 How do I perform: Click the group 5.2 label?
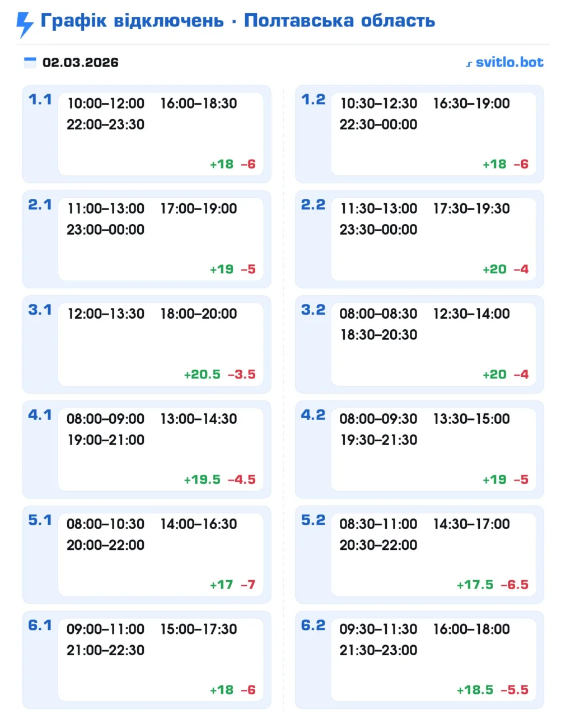point(313,520)
